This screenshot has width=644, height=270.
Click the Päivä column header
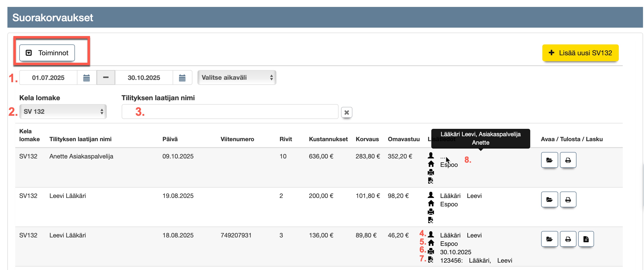click(x=170, y=139)
